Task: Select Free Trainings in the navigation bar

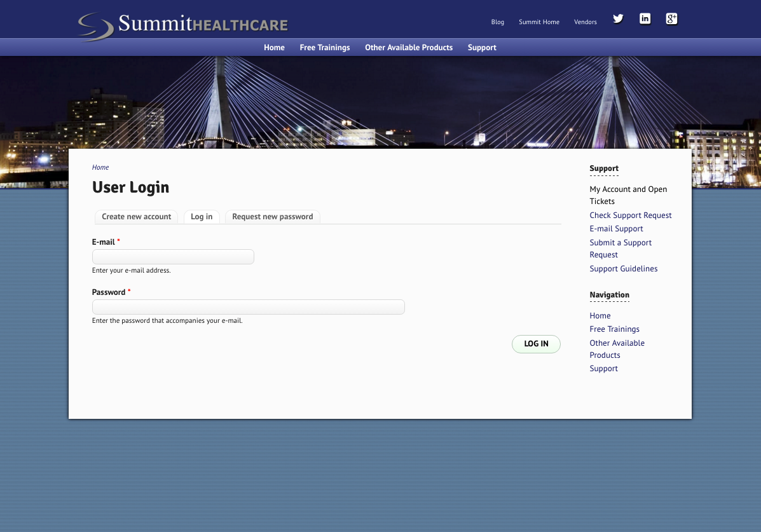Action: coord(324,47)
